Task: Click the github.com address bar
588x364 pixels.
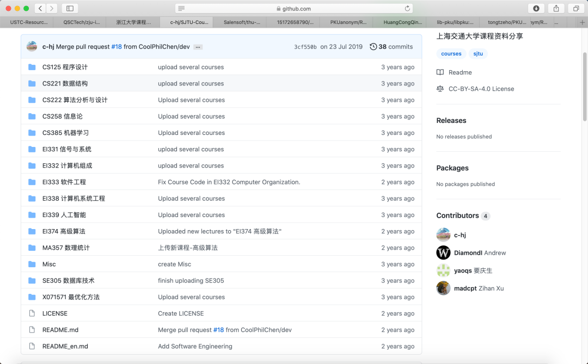Action: coord(294,8)
